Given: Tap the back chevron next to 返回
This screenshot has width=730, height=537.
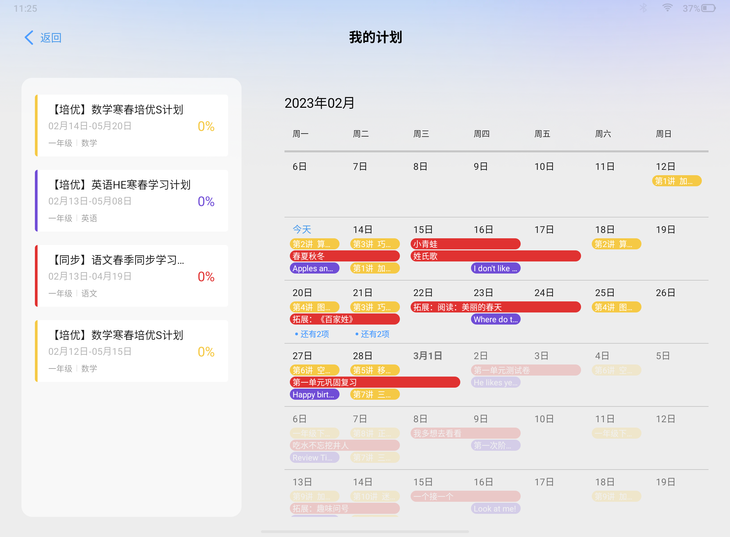Looking at the screenshot, I should (28, 38).
